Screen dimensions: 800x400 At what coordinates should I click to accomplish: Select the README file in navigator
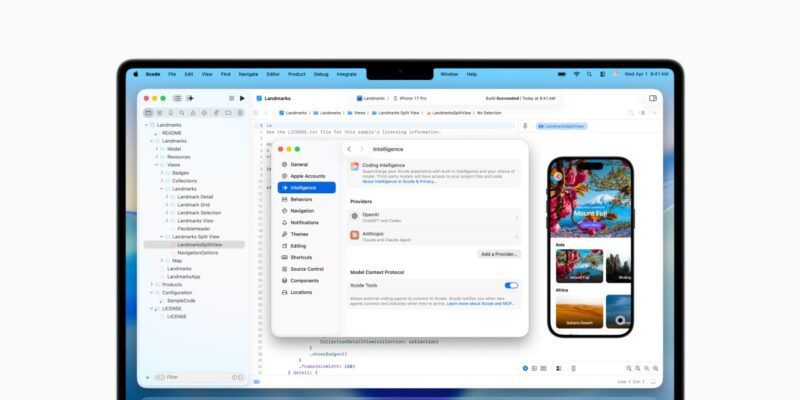pyautogui.click(x=171, y=133)
